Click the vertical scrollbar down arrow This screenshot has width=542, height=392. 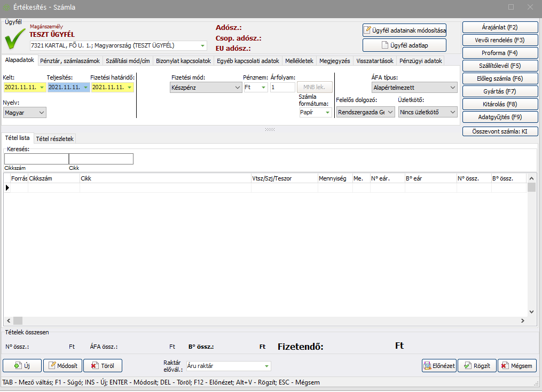coord(531,311)
